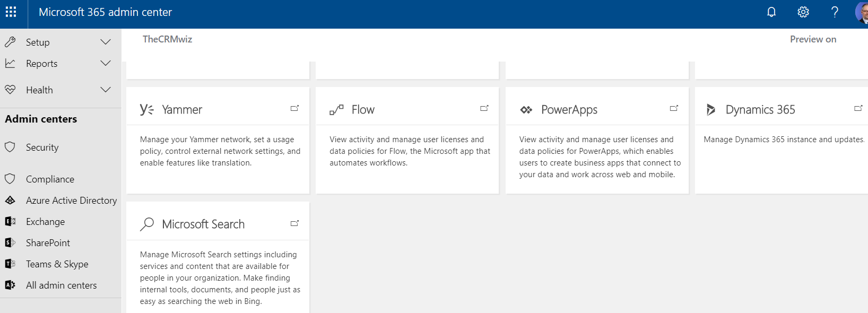Click All admin centers link
Image resolution: width=868 pixels, height=313 pixels.
(60, 285)
